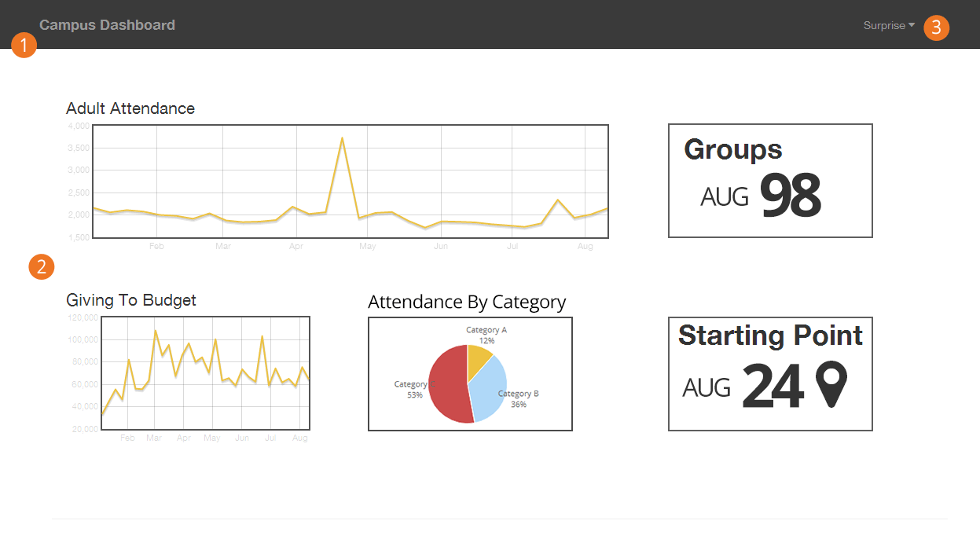The height and width of the screenshot is (550, 980).
Task: Click the Giving To Budget chart title
Action: click(x=131, y=300)
